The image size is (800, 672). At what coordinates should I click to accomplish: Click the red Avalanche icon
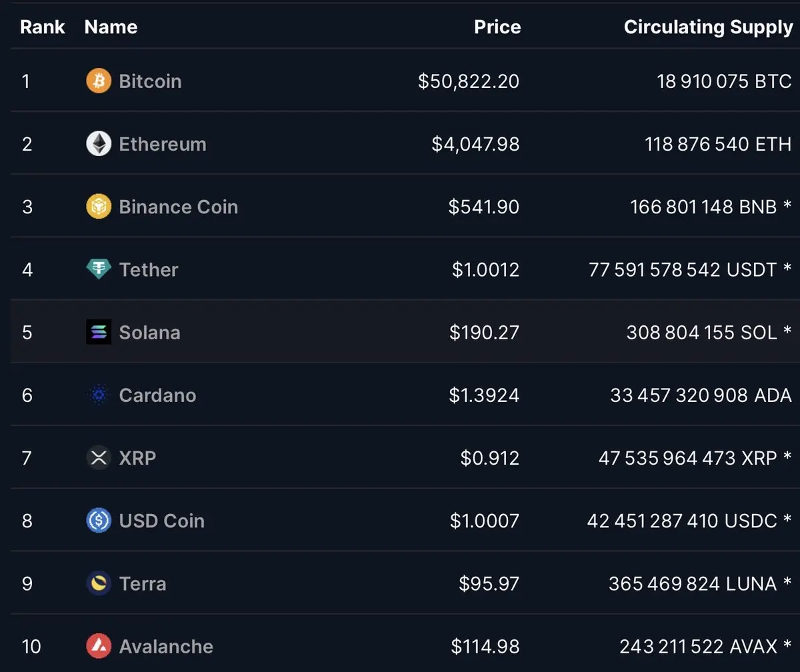[99, 646]
